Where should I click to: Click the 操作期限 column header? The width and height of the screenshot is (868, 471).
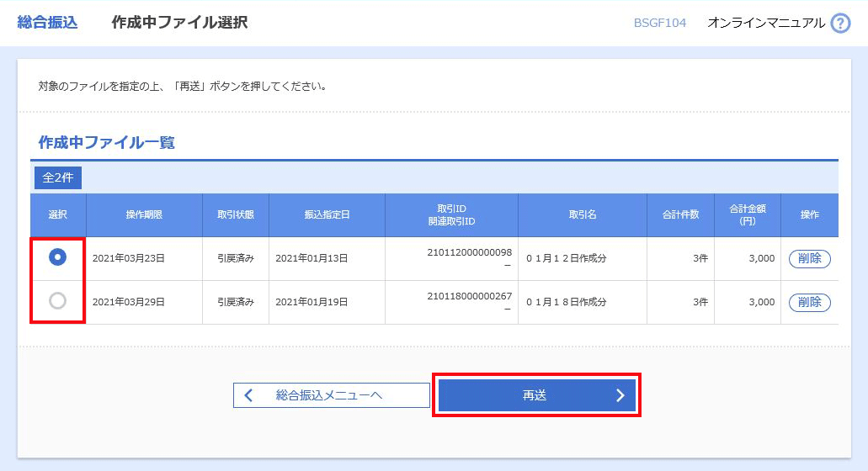[144, 215]
